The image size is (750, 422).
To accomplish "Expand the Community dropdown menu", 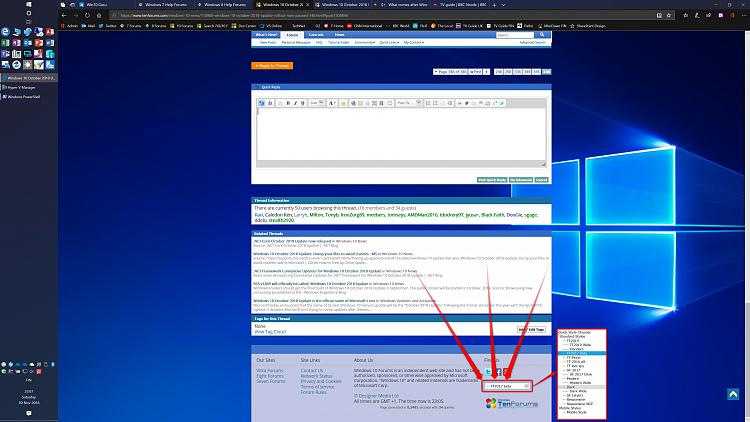I will (364, 43).
